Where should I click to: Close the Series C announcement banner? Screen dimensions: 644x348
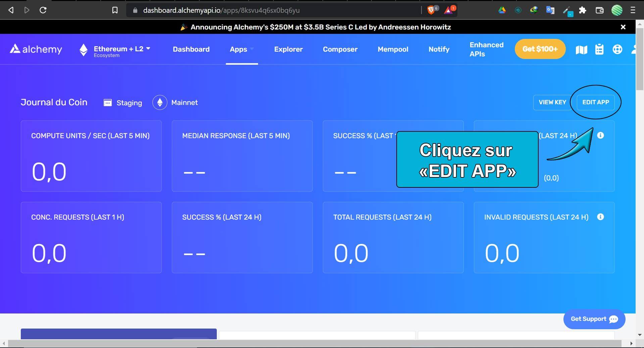point(623,27)
